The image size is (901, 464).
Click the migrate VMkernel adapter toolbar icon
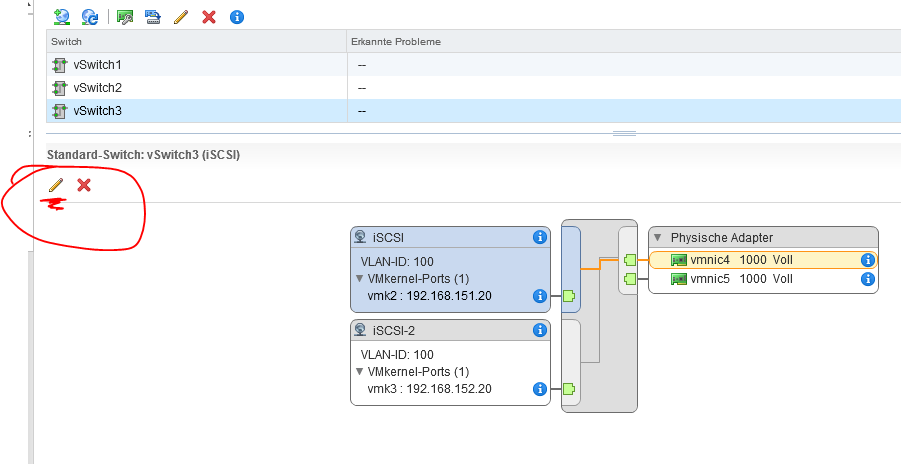pyautogui.click(x=153, y=17)
